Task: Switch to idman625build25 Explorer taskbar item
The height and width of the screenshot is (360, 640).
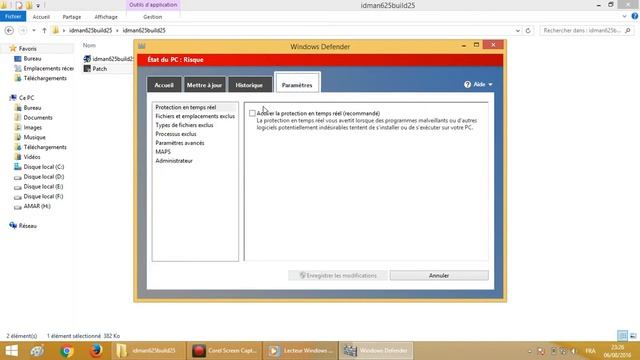Action: point(148,351)
